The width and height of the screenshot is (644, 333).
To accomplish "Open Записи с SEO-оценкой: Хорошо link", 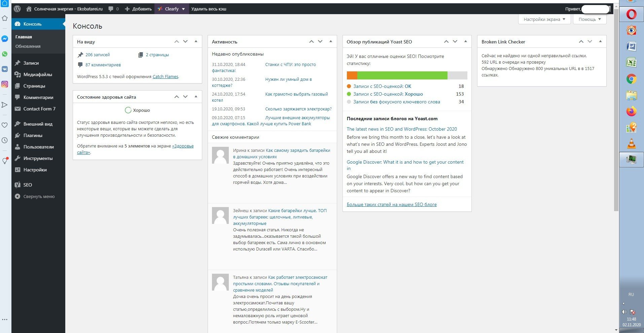I will click(x=388, y=94).
